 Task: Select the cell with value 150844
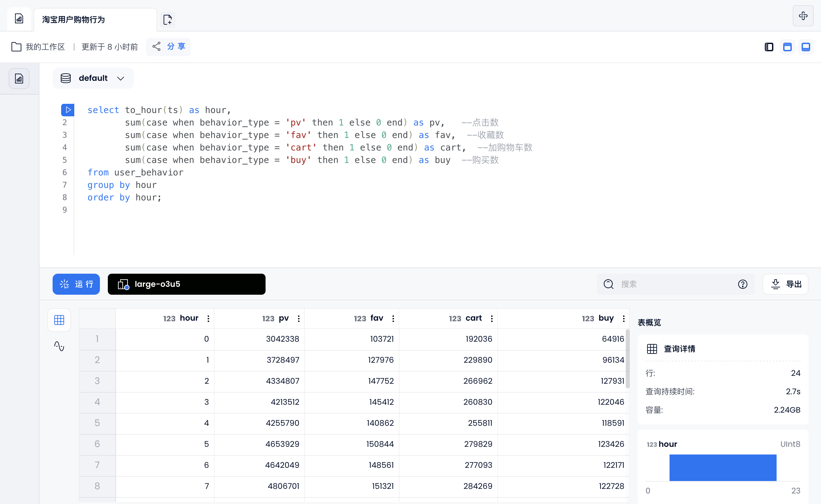[352, 444]
